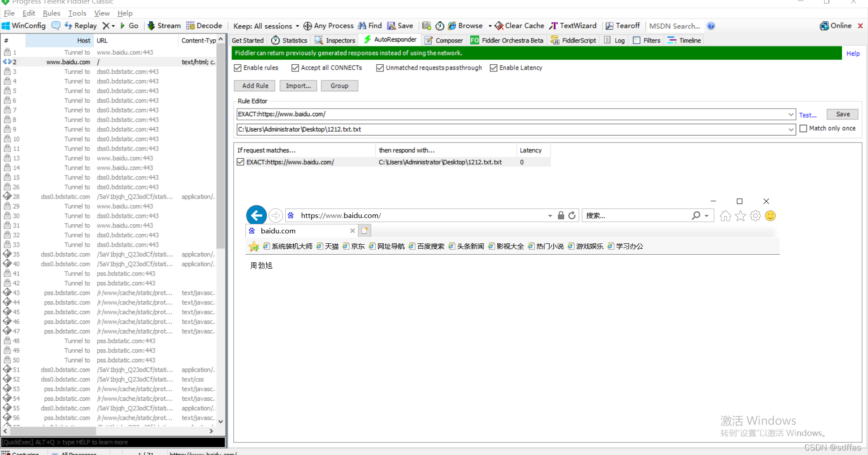Open the File menu
The width and height of the screenshot is (868, 455).
(9, 13)
